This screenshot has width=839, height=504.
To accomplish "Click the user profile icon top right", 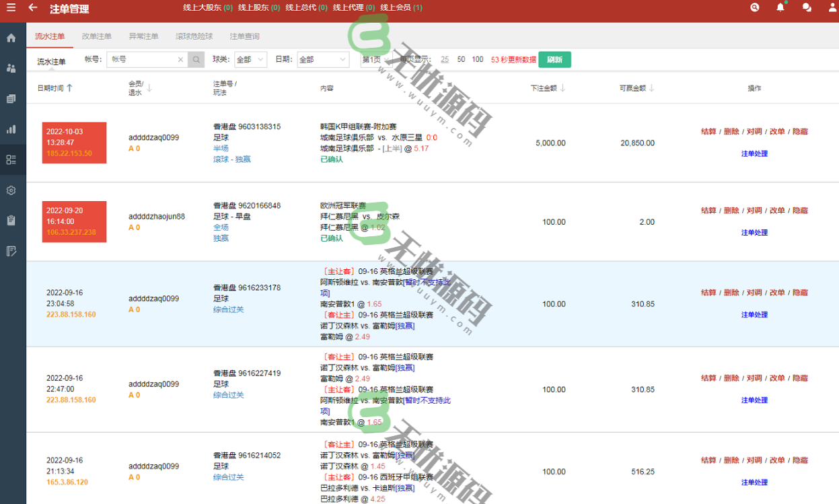I will pyautogui.click(x=831, y=7).
